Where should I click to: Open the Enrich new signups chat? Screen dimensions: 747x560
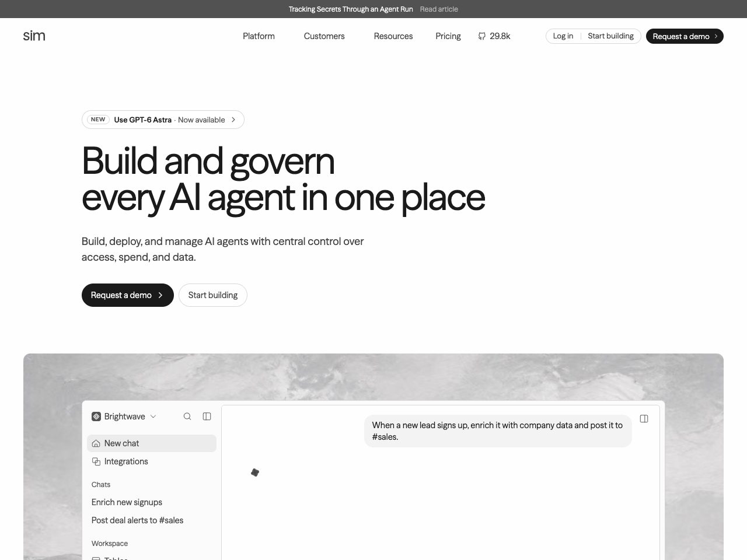[x=127, y=502]
